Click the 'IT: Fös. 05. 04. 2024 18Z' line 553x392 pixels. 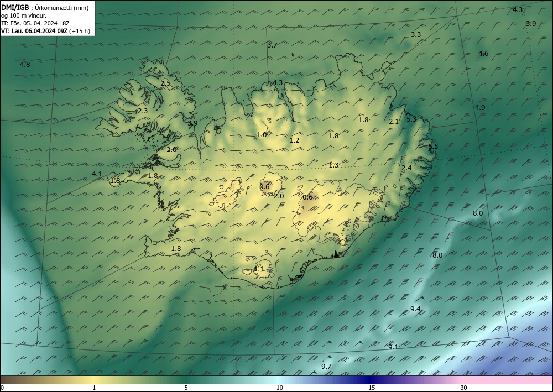35,23
